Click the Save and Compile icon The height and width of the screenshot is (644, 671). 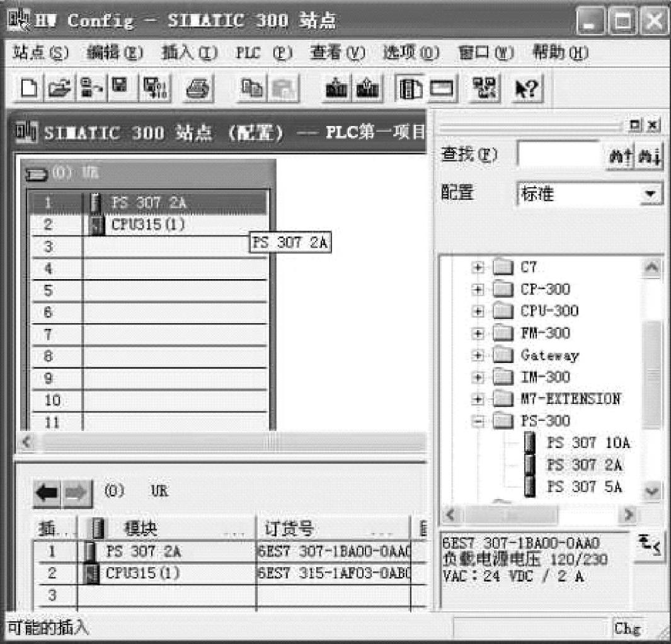pyautogui.click(x=154, y=88)
